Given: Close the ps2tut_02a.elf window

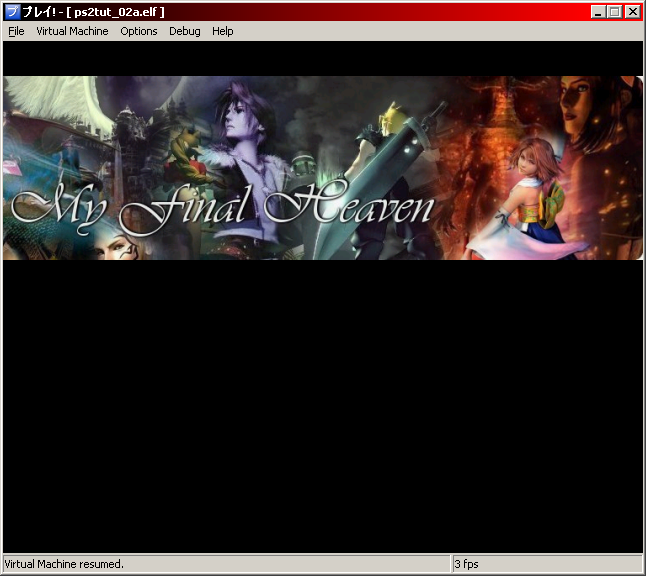Looking at the screenshot, I should click(632, 12).
